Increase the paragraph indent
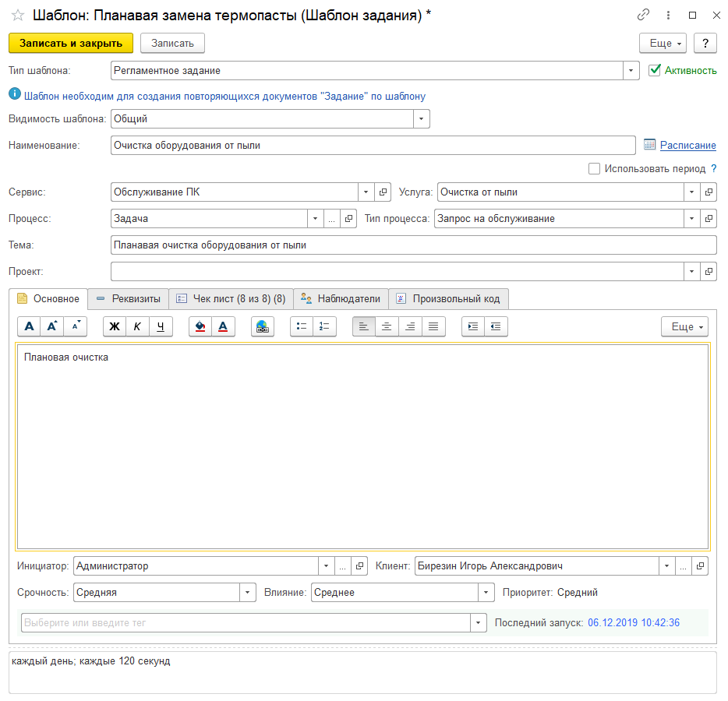 pyautogui.click(x=473, y=327)
